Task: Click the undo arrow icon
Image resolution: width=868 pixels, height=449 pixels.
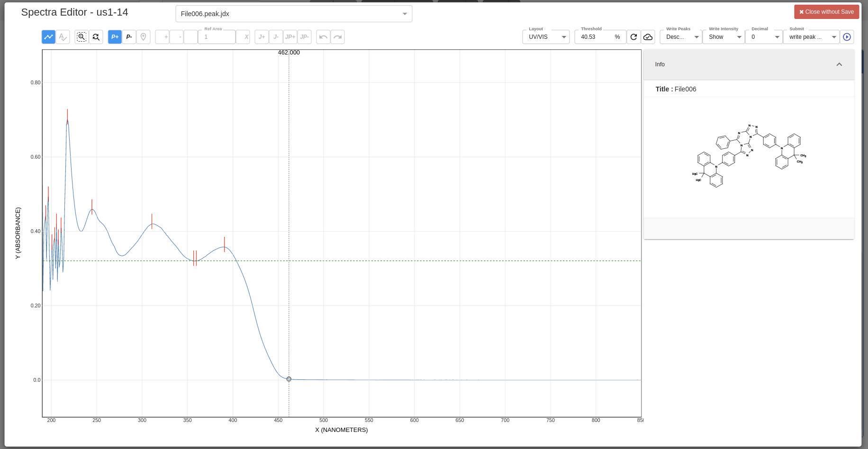Action: [323, 36]
